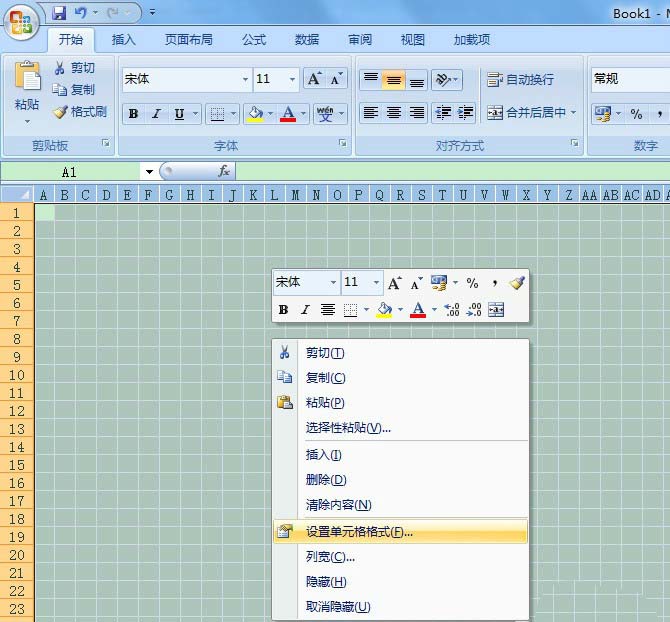Click the fx insert function button
This screenshot has width=670, height=622.
[x=223, y=171]
